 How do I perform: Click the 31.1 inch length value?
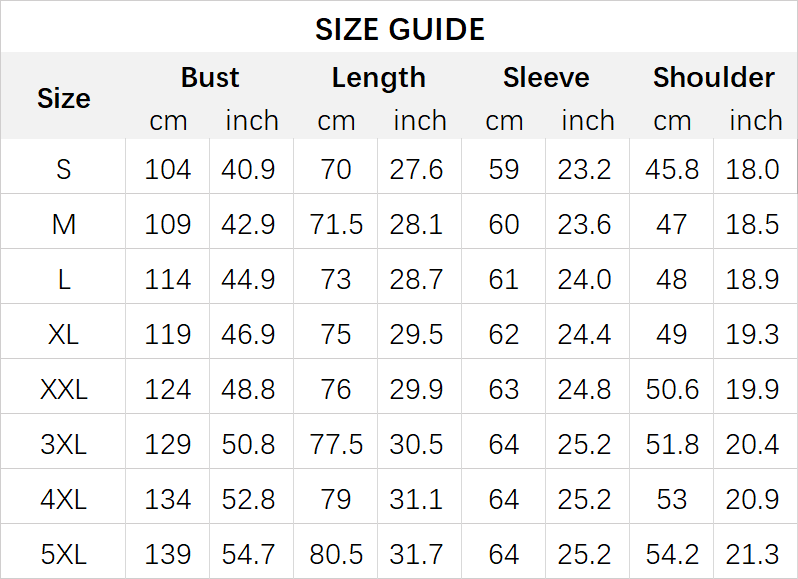click(x=417, y=499)
